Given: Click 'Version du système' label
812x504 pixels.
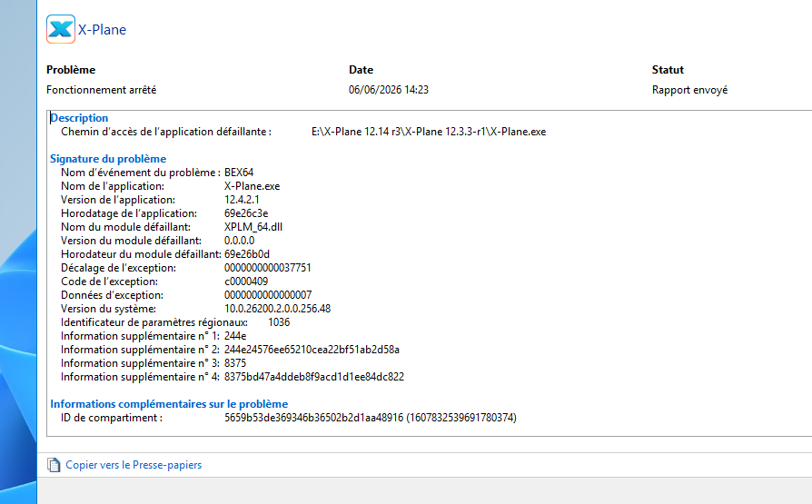Looking at the screenshot, I should [x=108, y=309].
